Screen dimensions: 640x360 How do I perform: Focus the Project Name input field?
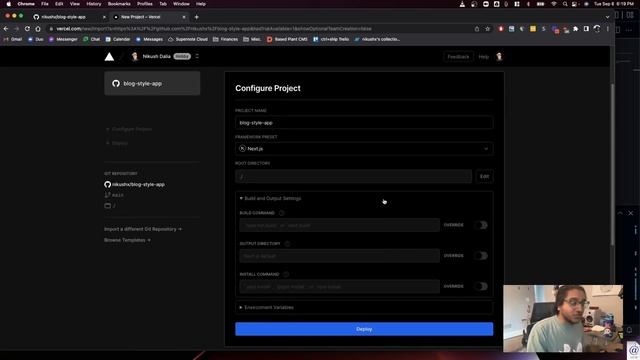tap(364, 122)
